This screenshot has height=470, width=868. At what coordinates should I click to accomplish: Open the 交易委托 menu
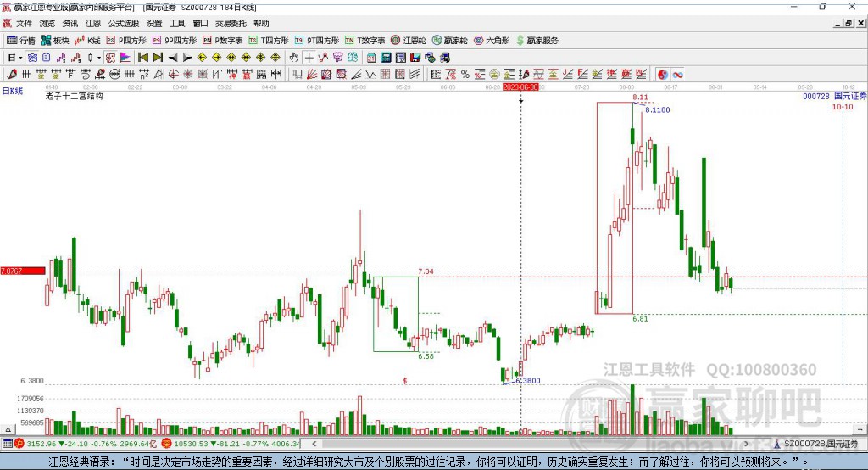[x=231, y=24]
